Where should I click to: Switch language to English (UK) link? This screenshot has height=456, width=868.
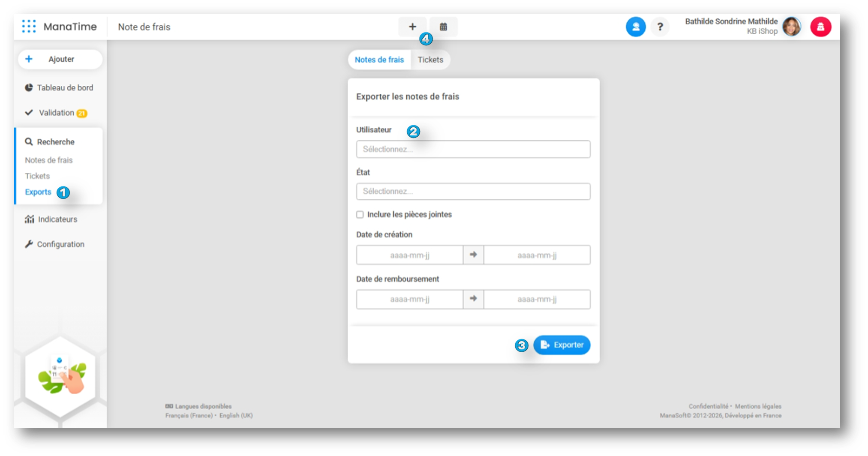coord(236,416)
